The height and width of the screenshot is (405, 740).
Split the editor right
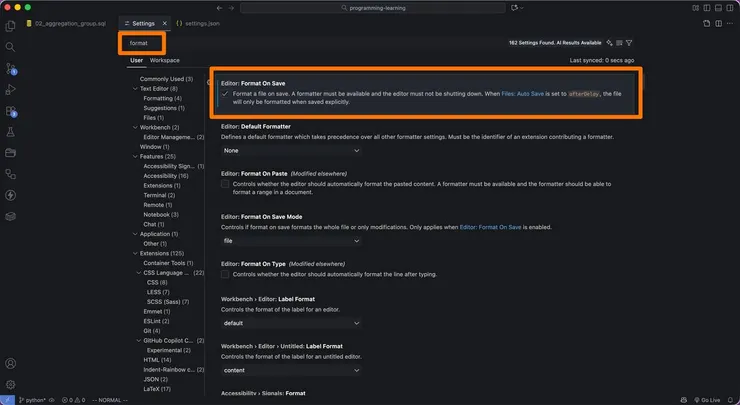718,24
